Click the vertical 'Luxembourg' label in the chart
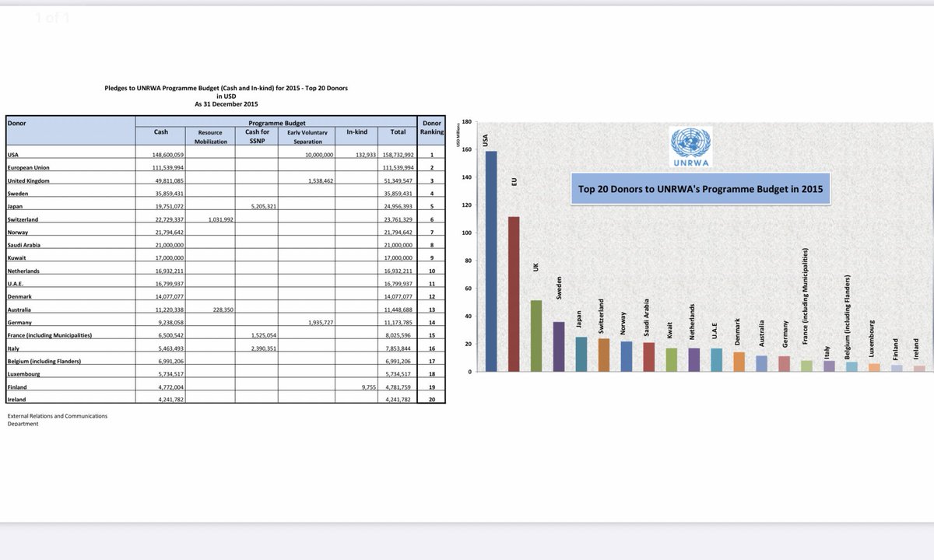 [873, 338]
